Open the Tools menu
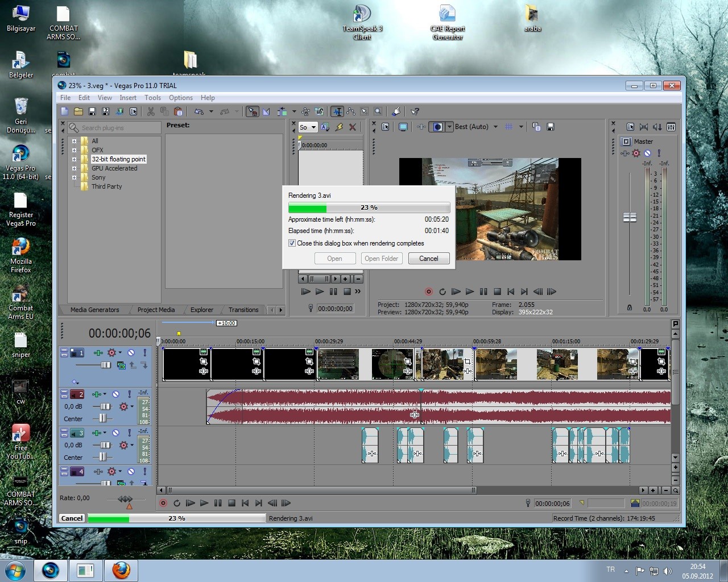This screenshot has height=582, width=728. pyautogui.click(x=152, y=98)
